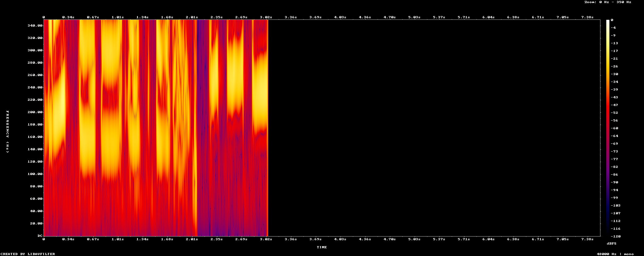Image resolution: width=644 pixels, height=256 pixels.
Task: Click the dBFS color scale gradient bar
Action: click(x=608, y=128)
